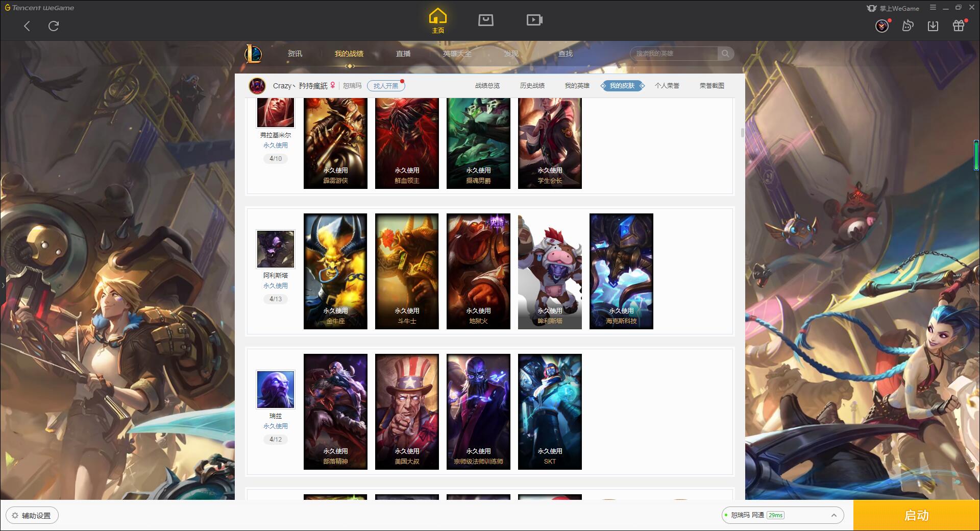
Task: Switch to the 查找 tab
Action: (566, 54)
